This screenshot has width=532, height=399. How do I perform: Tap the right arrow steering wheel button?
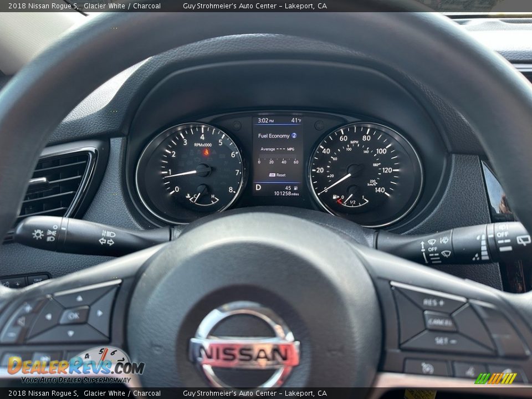[x=99, y=314]
